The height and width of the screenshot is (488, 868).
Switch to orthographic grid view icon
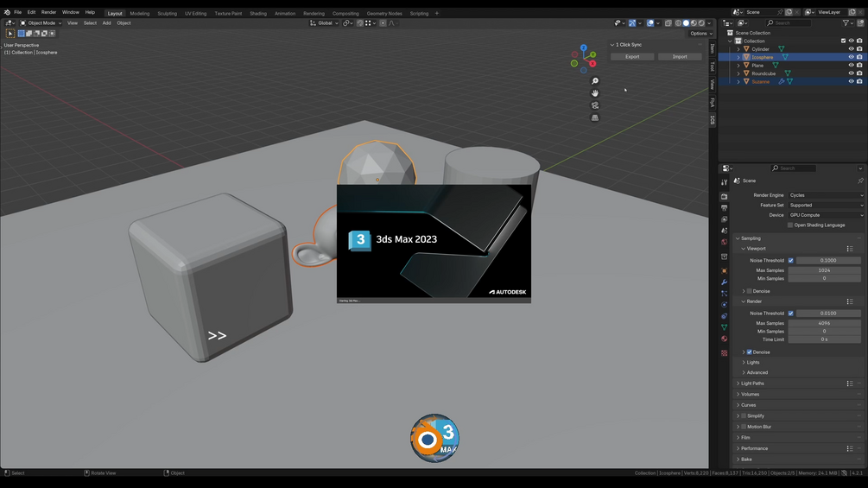[x=594, y=117]
